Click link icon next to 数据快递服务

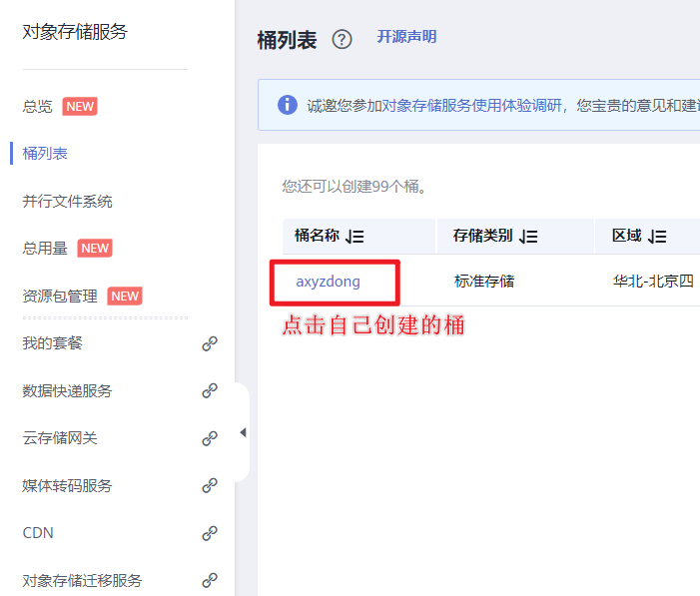[210, 390]
